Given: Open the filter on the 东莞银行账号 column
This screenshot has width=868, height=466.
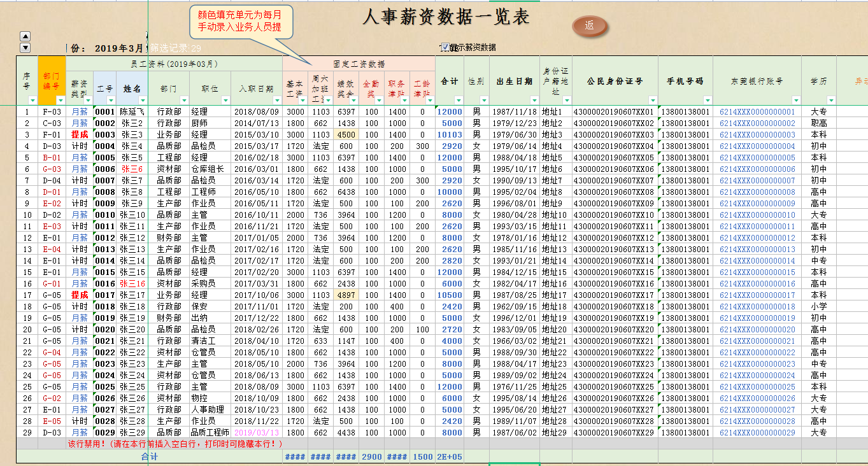Looking at the screenshot, I should pos(795,100).
